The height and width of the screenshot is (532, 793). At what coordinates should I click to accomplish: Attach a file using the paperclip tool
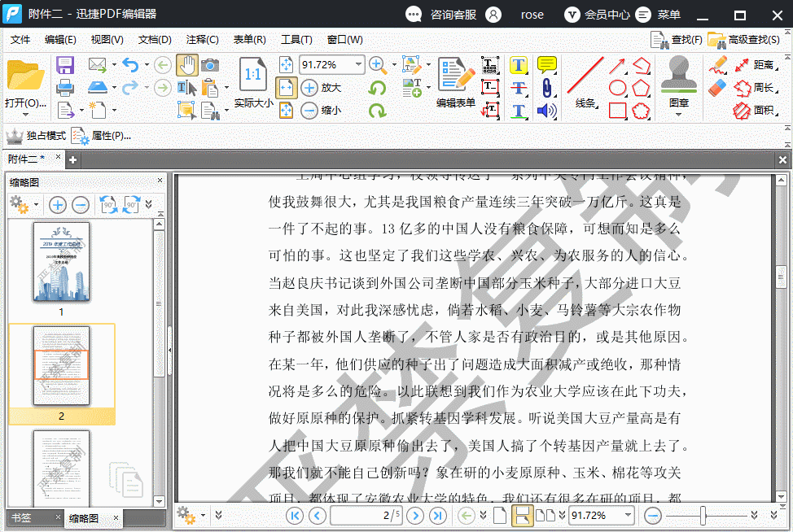[546, 88]
